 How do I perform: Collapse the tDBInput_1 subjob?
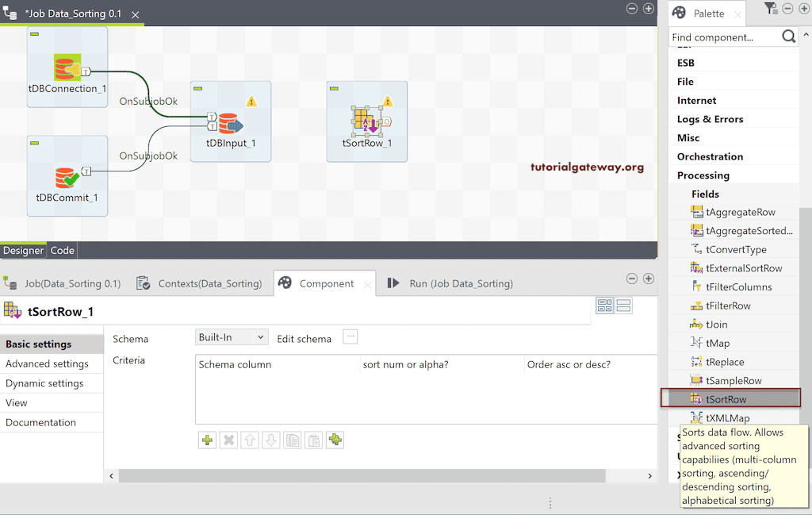tap(197, 89)
